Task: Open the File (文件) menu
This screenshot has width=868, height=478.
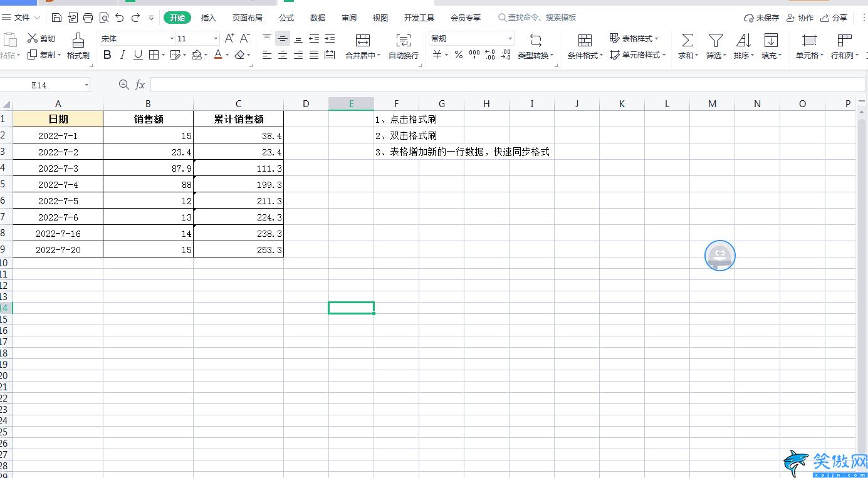Action: (x=21, y=18)
